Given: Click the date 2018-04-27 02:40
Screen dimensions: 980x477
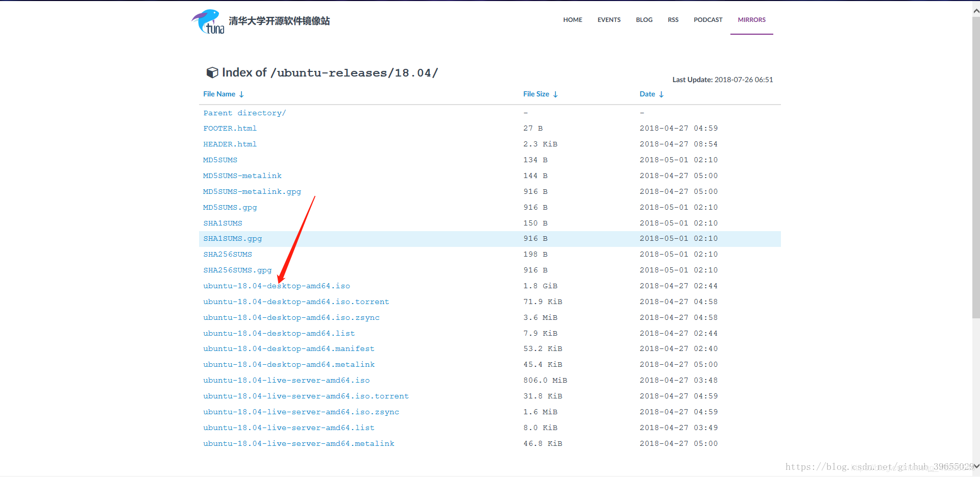Looking at the screenshot, I should [x=679, y=349].
